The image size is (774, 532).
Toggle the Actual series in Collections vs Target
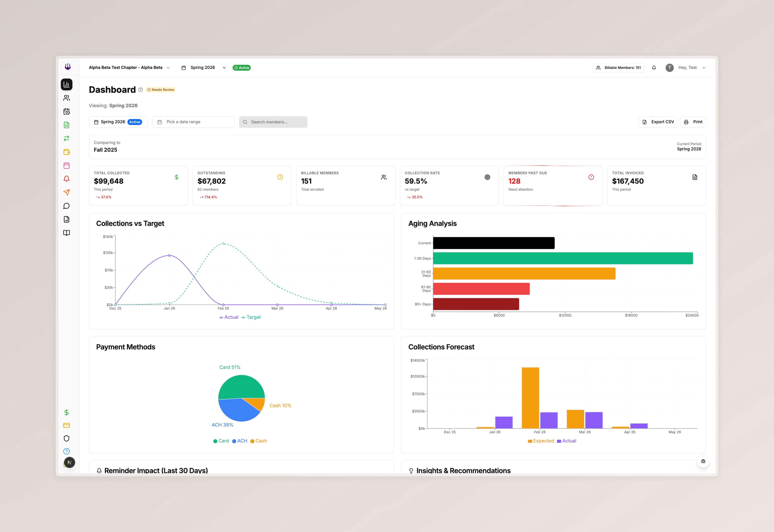(x=229, y=317)
